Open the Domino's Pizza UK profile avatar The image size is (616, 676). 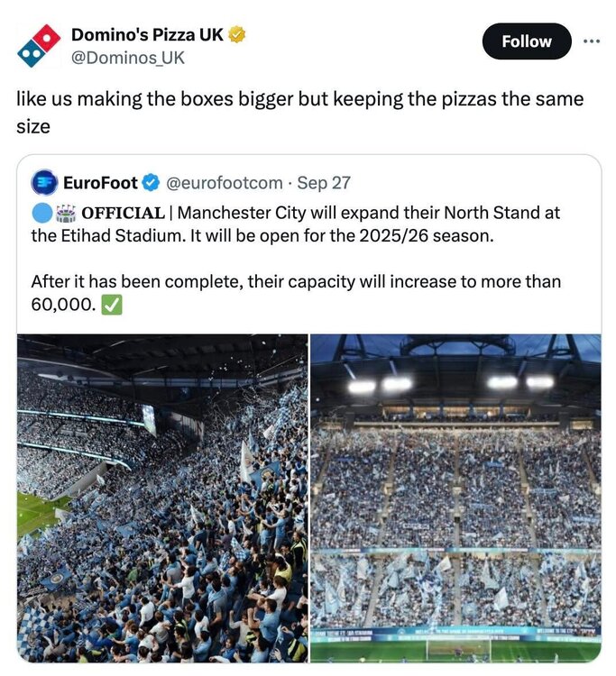pyautogui.click(x=39, y=46)
